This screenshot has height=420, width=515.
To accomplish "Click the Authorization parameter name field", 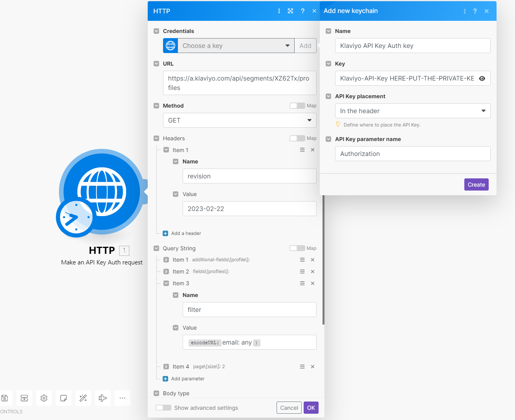I will coord(413,154).
